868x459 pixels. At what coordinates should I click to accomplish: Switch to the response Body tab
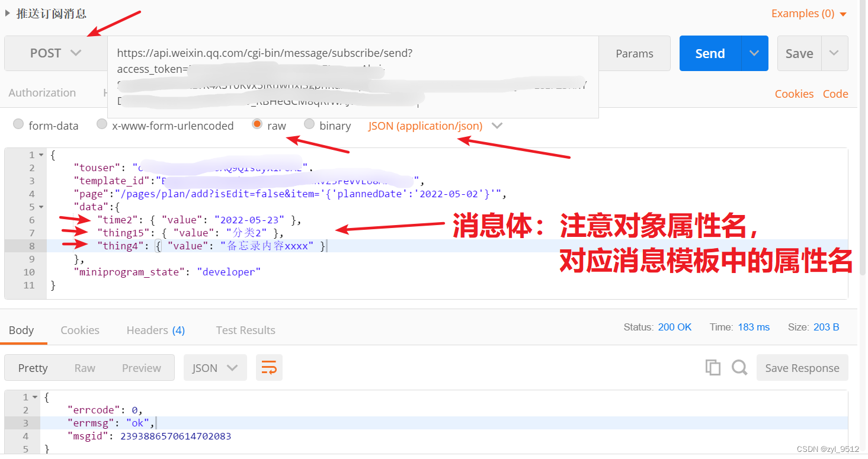(21, 330)
